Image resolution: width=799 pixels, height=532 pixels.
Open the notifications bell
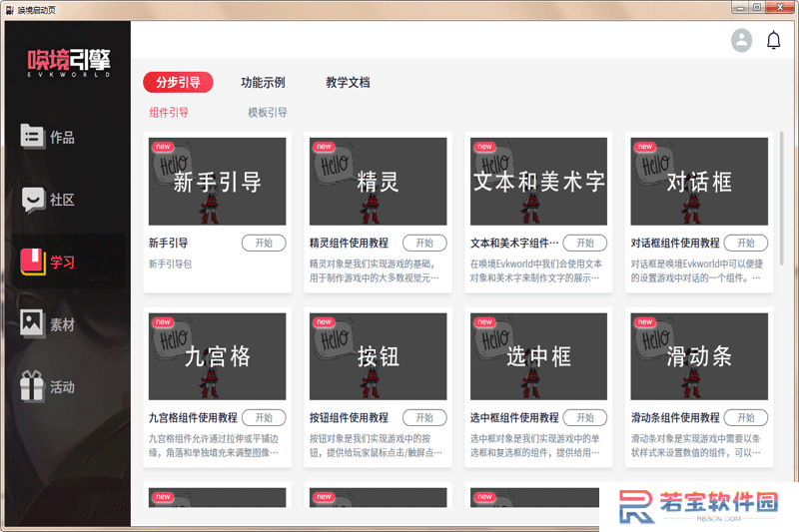(x=773, y=40)
